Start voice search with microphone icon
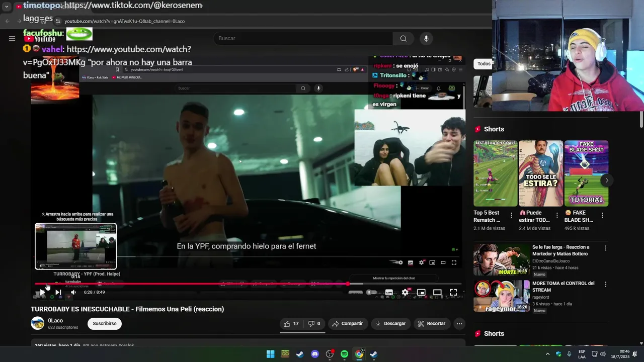 [x=426, y=39]
